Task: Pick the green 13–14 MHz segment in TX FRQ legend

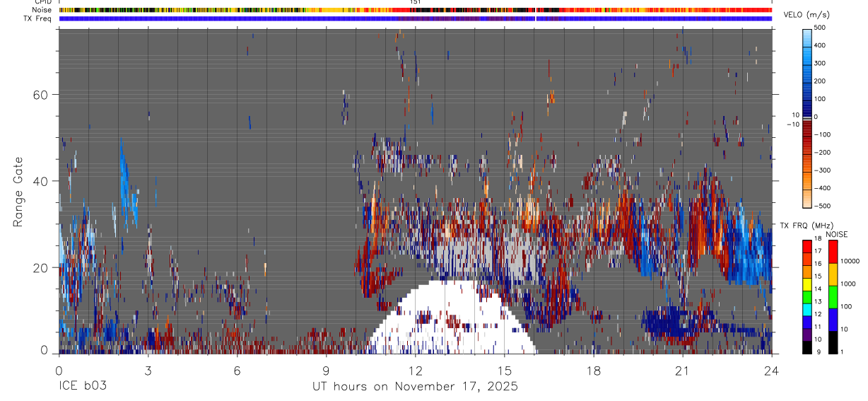Action: click(x=807, y=297)
